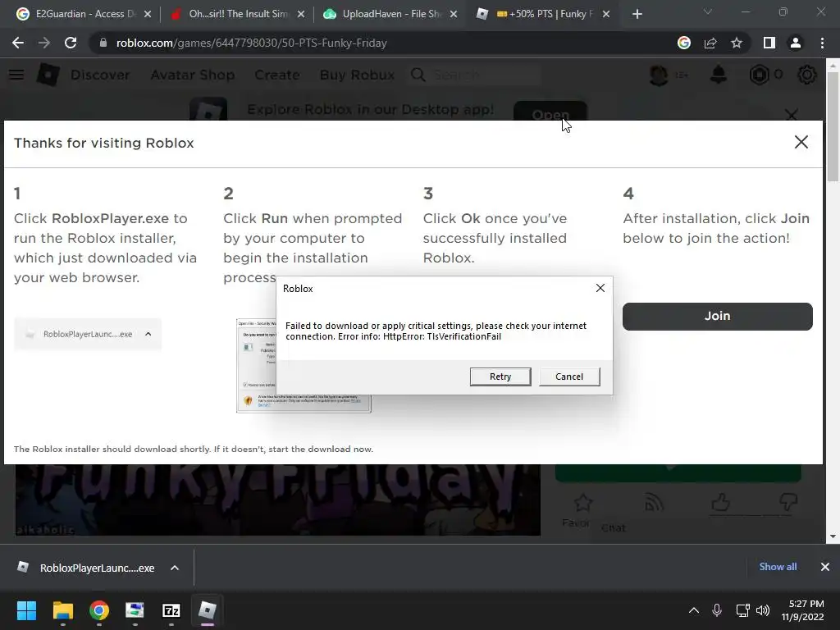Open the Robux balance icon
840x630 pixels.
[x=759, y=75]
